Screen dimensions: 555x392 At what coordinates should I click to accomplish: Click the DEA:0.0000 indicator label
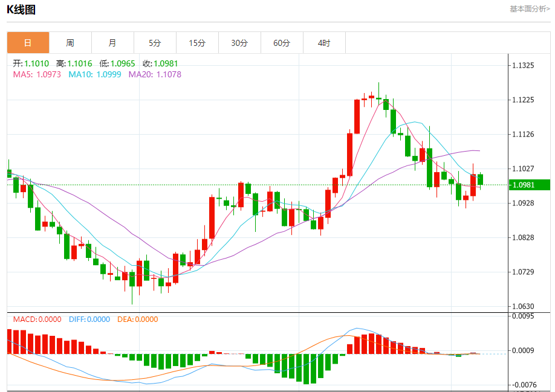pos(138,319)
